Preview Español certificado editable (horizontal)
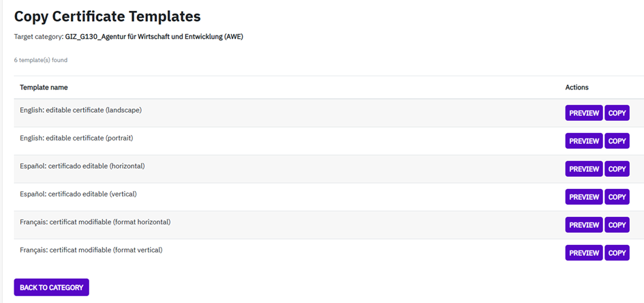644x303 pixels. click(x=583, y=169)
